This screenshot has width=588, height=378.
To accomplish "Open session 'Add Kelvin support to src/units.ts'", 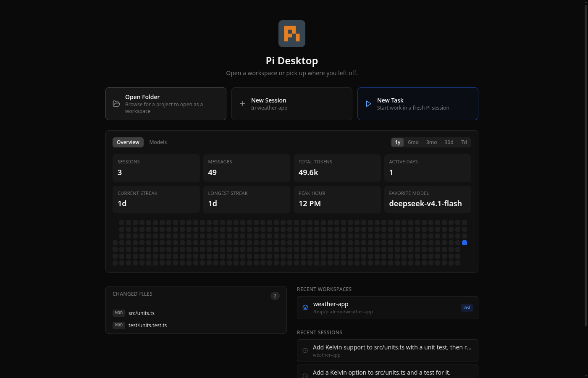I will (x=388, y=351).
